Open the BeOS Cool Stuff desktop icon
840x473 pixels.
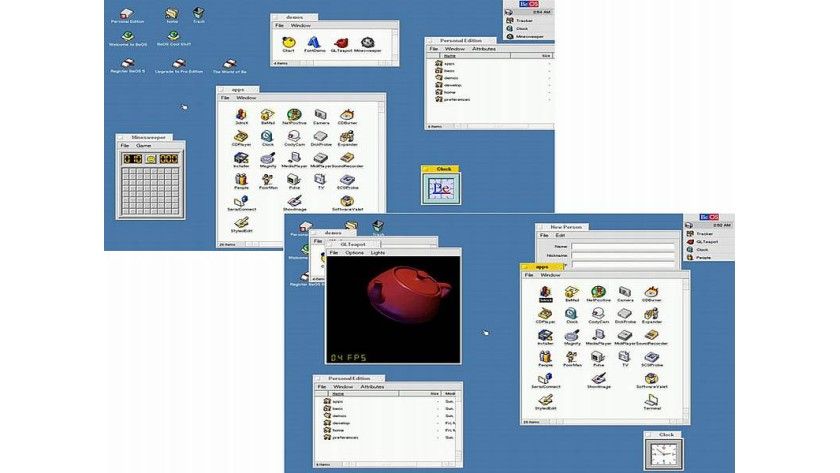coord(174,39)
